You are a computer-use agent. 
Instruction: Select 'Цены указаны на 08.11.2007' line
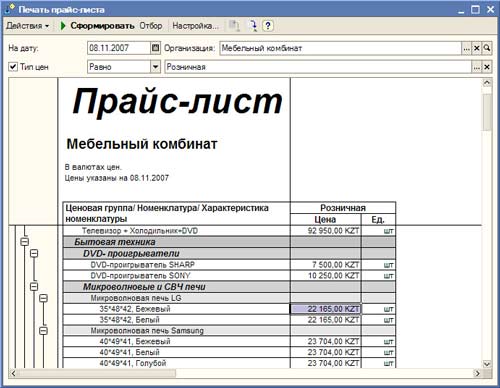[116, 178]
